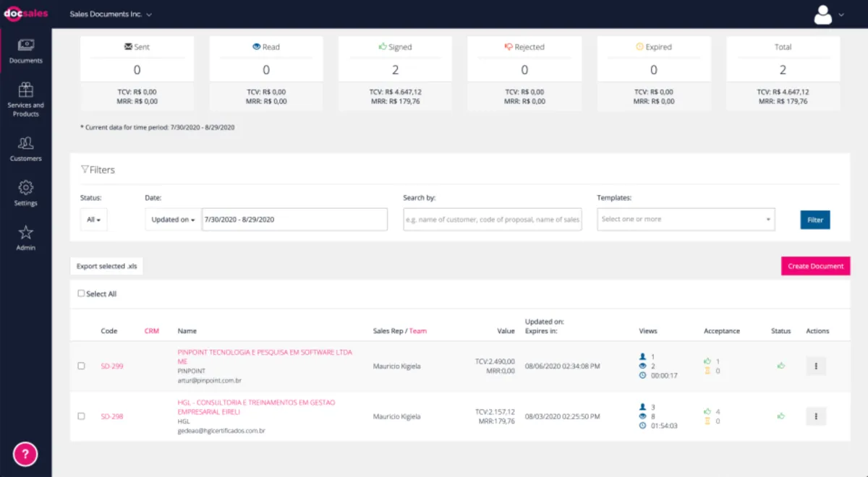
Task: Open the Documents sidebar icon
Action: point(26,46)
